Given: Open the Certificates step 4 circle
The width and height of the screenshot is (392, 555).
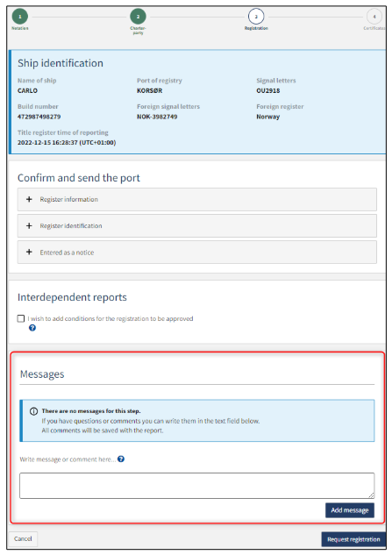Looking at the screenshot, I should coord(374,17).
